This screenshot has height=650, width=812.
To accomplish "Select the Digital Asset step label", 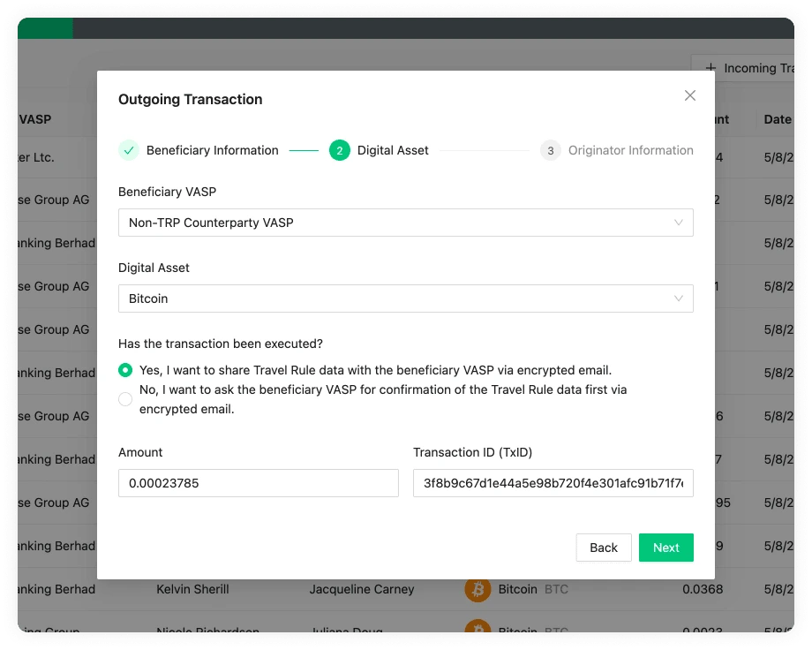I will click(x=393, y=150).
